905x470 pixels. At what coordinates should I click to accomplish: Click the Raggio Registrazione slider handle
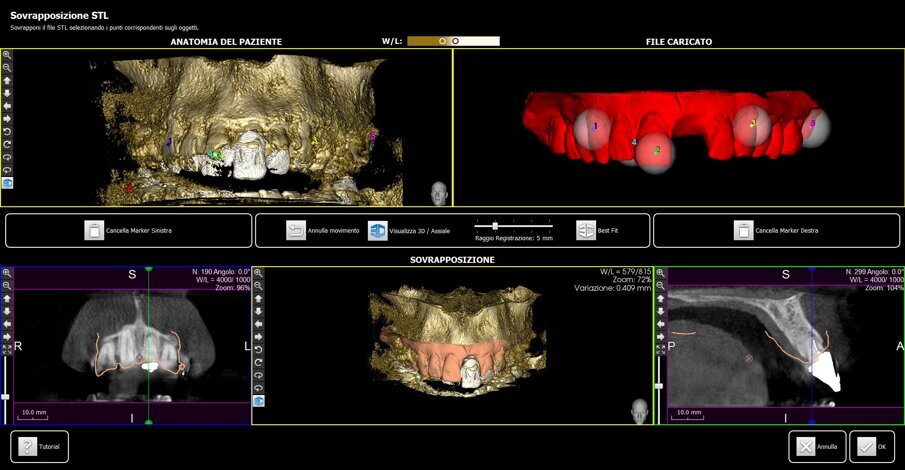[495, 225]
